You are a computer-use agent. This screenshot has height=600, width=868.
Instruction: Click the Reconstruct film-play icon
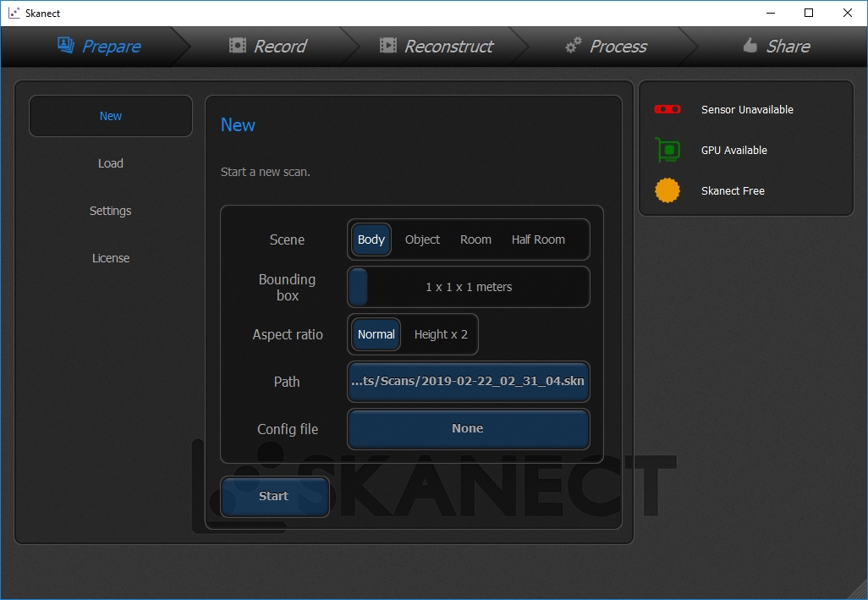(x=388, y=46)
